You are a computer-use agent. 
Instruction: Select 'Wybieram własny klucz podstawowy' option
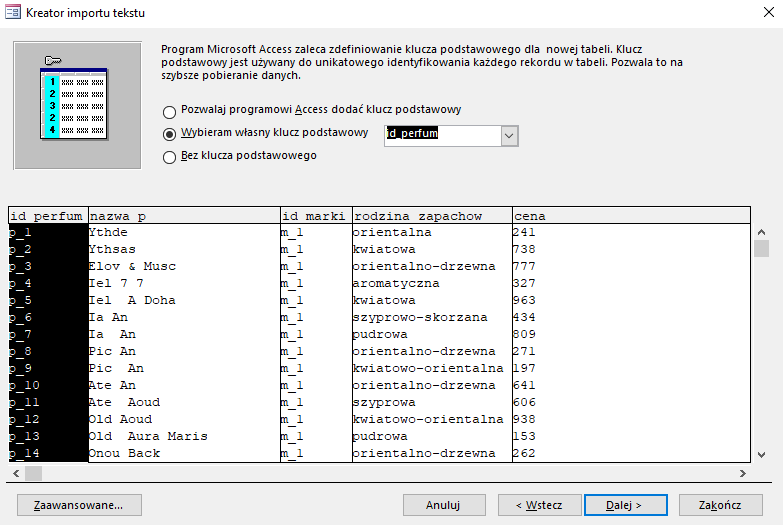pyautogui.click(x=265, y=133)
